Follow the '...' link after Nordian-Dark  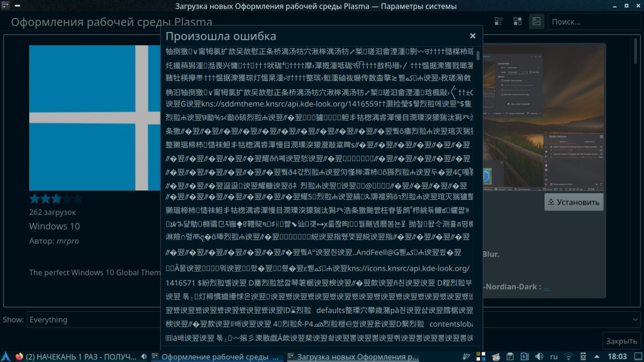coord(546,286)
